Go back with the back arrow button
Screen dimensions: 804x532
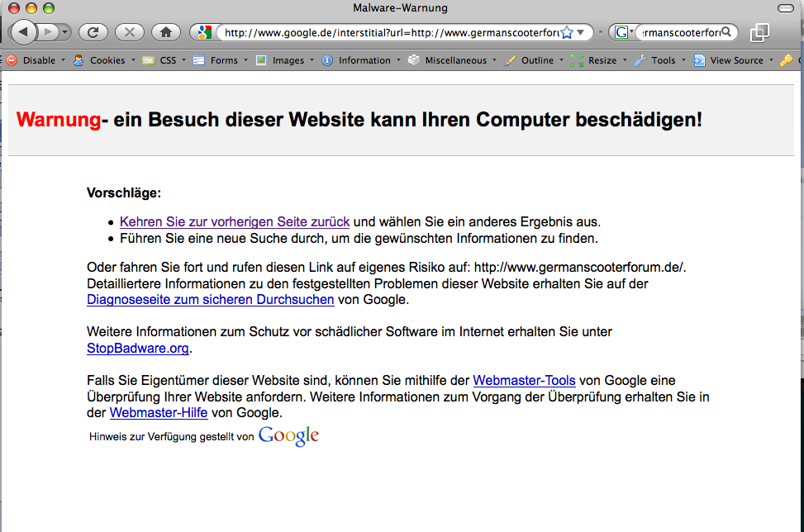coord(23,32)
